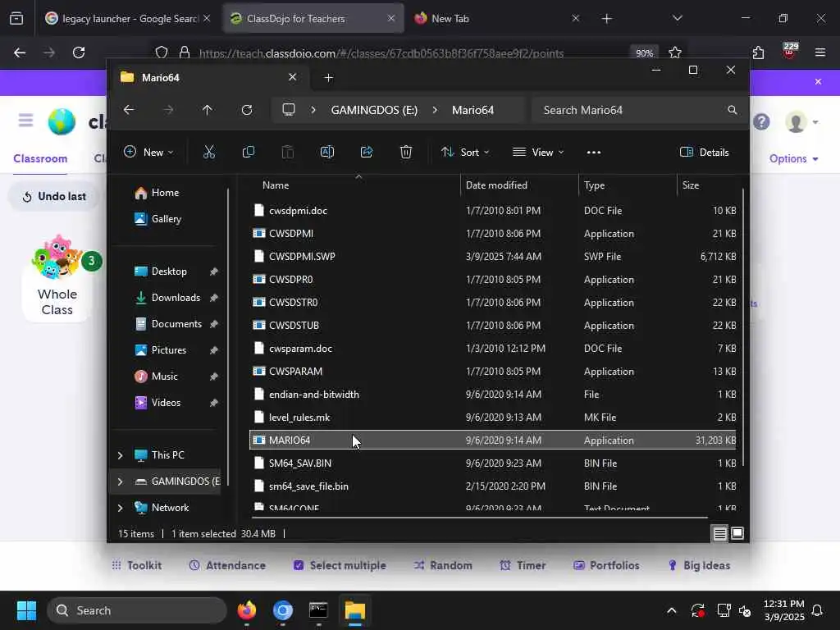Click the This PC monitor icon in address bar
Image resolution: width=840 pixels, height=630 pixels.
pyautogui.click(x=289, y=110)
